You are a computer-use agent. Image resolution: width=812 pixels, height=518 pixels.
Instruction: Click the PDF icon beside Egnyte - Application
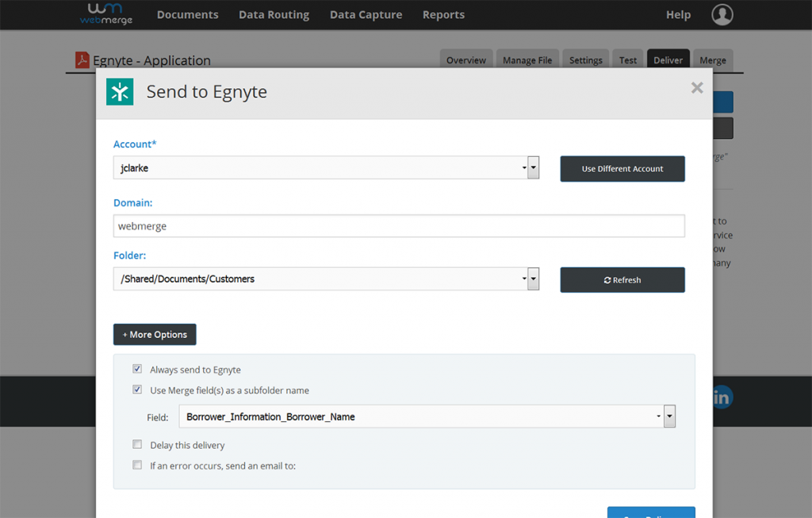(82, 60)
